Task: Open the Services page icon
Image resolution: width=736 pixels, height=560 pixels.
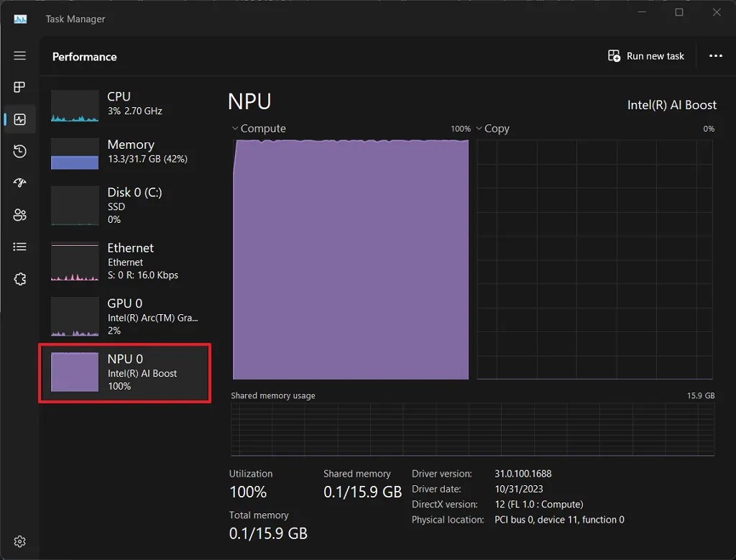Action: (x=19, y=279)
